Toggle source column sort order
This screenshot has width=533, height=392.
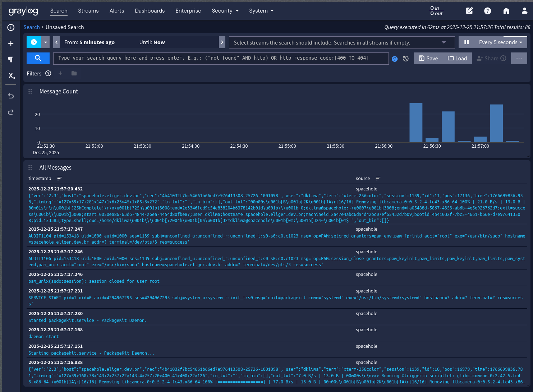coord(378,179)
